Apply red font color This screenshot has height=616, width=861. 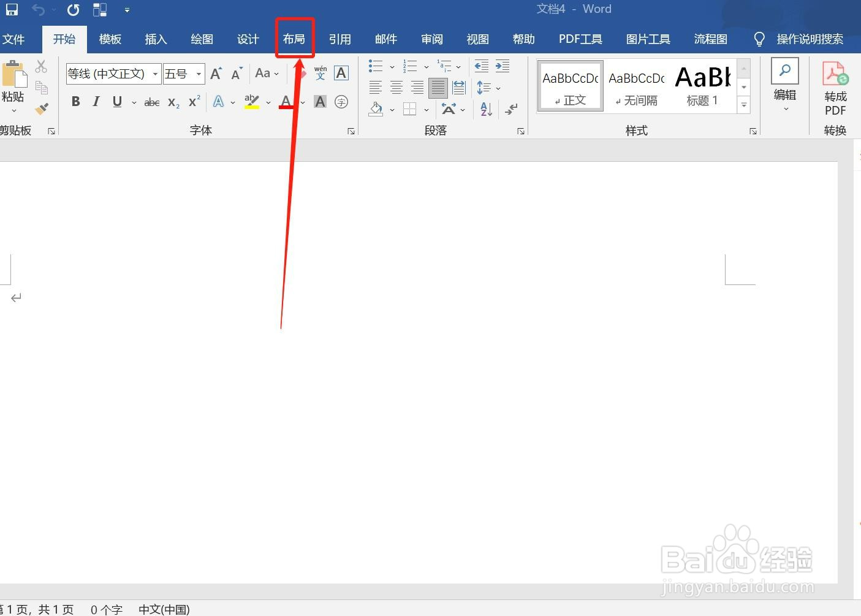point(286,102)
